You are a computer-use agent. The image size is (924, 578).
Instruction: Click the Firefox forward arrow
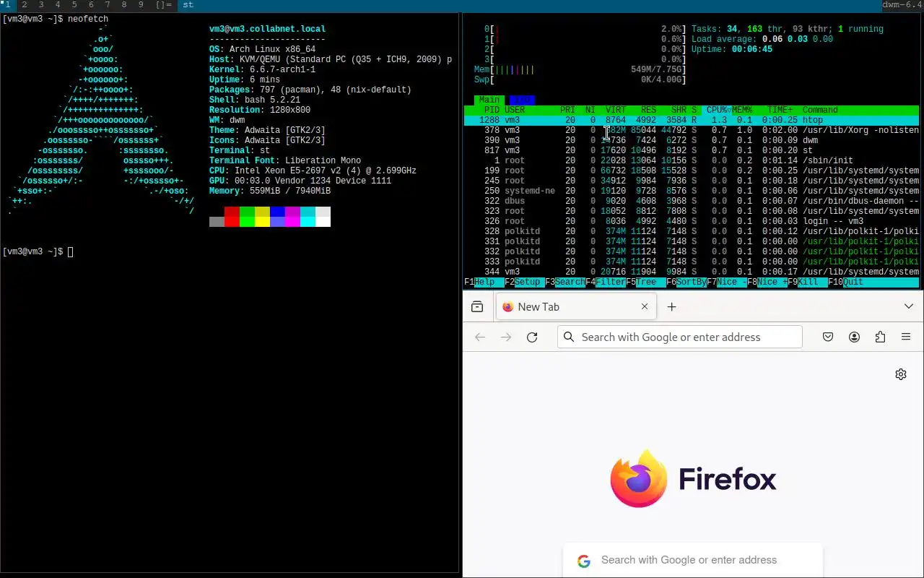pos(506,337)
